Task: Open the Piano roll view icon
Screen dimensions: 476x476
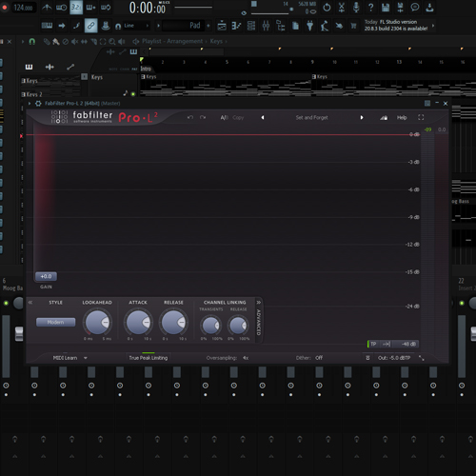Action: point(236,26)
